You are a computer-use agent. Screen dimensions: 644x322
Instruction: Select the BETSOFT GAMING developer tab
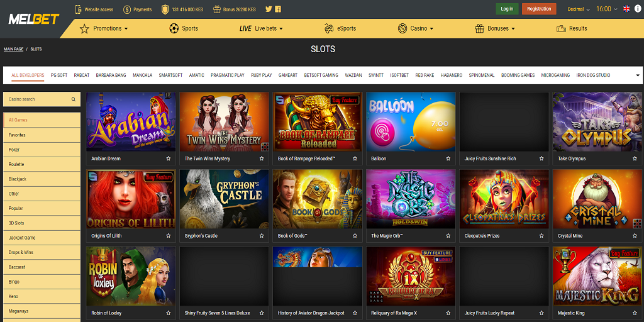coord(321,75)
